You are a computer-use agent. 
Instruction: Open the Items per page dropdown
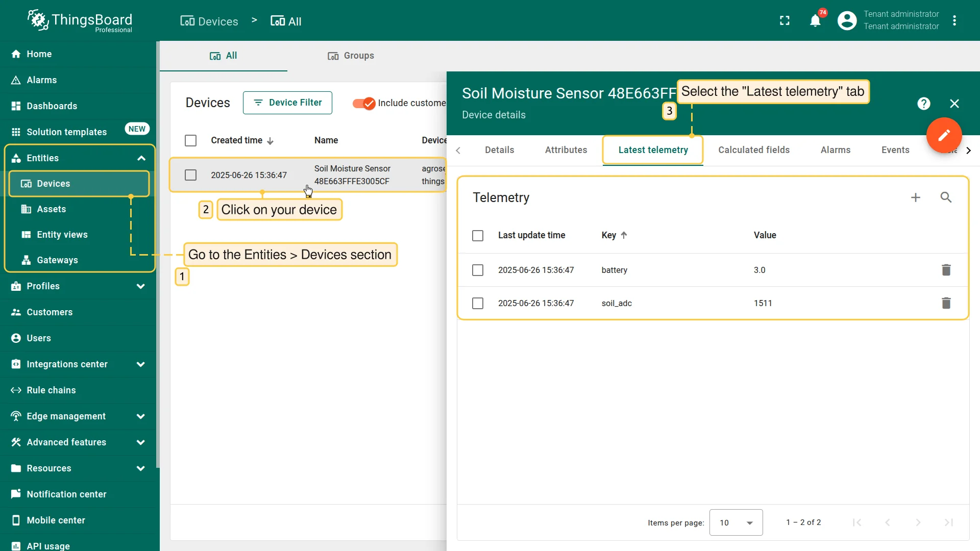point(736,522)
